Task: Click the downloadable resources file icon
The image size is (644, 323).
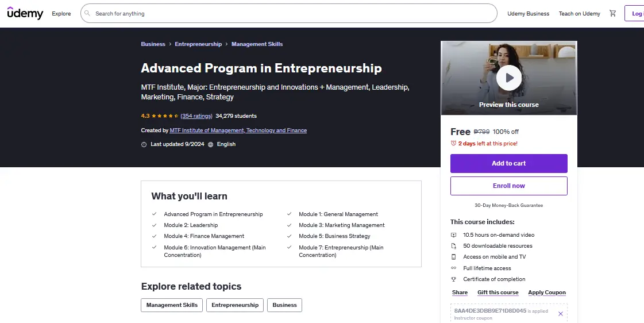Action: click(x=453, y=246)
